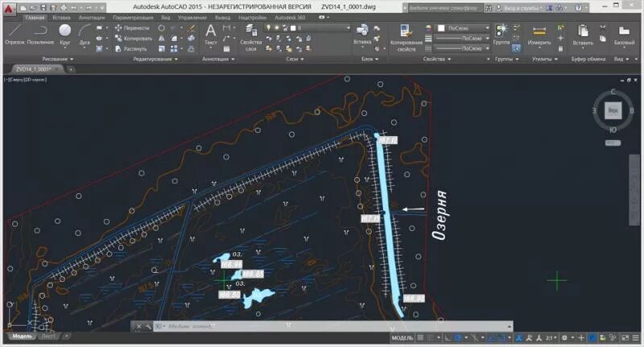Click the Измерить measure tool
The height and width of the screenshot is (347, 644).
pos(539,35)
